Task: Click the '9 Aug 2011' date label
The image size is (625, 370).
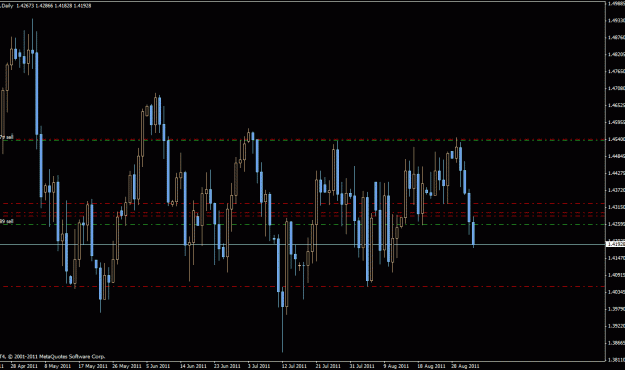Action: pyautogui.click(x=396, y=366)
